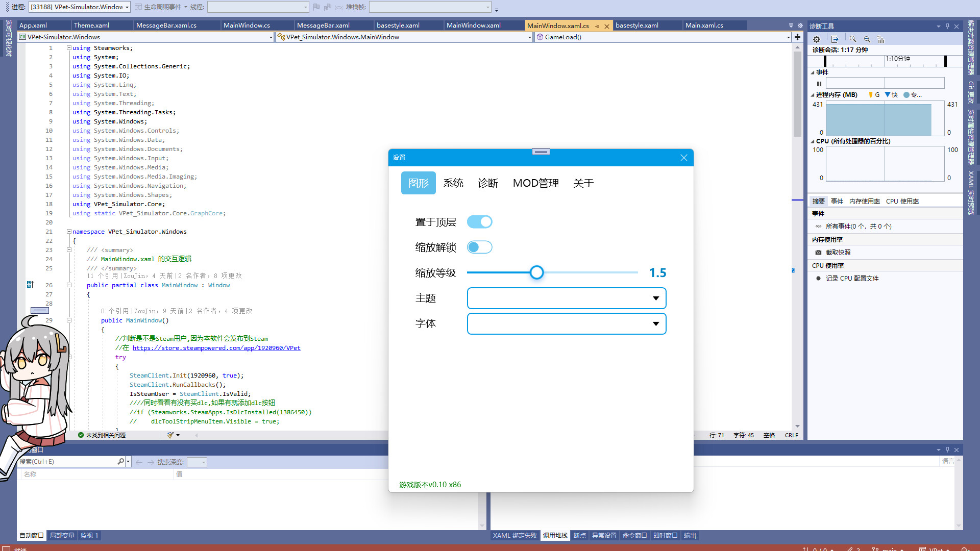Switch to the 断点 tab
Viewport: 980px width, 551px height.
(580, 536)
